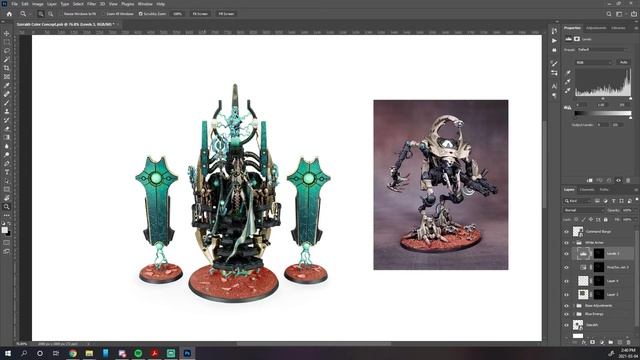Select the Zoom tool in toolbox
Image resolution: width=640 pixels, height=360 pixels.
pos(7,207)
